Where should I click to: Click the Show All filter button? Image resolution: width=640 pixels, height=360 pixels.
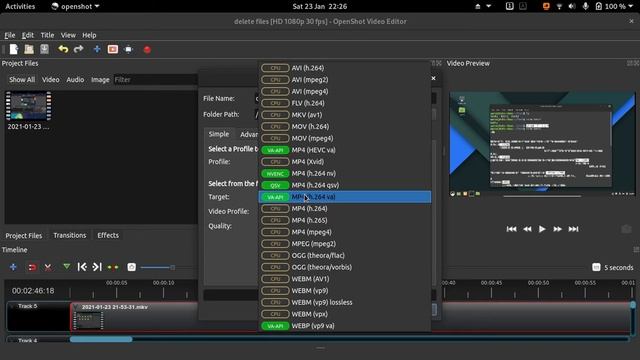coord(22,80)
